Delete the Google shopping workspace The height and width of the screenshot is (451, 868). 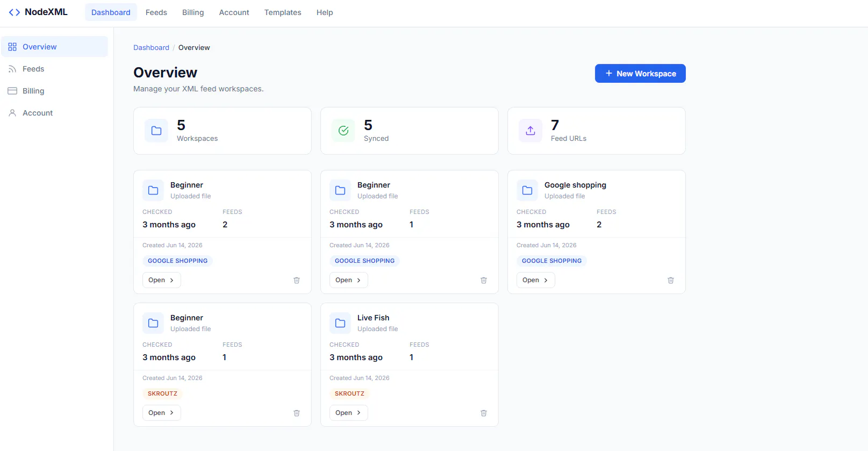coord(671,280)
